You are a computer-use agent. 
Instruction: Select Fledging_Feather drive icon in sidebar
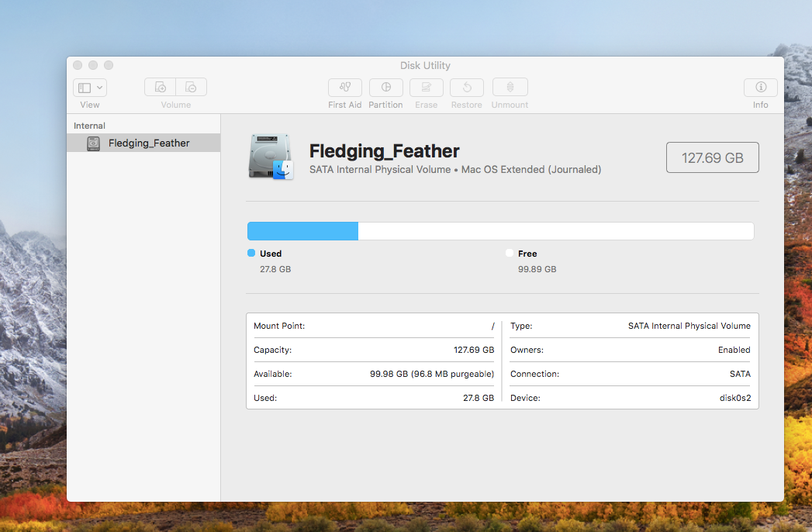pyautogui.click(x=93, y=143)
